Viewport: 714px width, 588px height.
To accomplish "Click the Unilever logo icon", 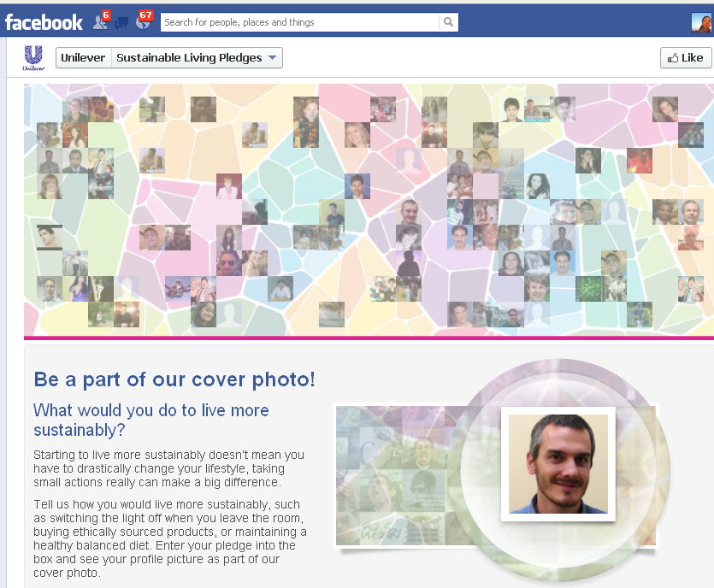I will [x=33, y=58].
